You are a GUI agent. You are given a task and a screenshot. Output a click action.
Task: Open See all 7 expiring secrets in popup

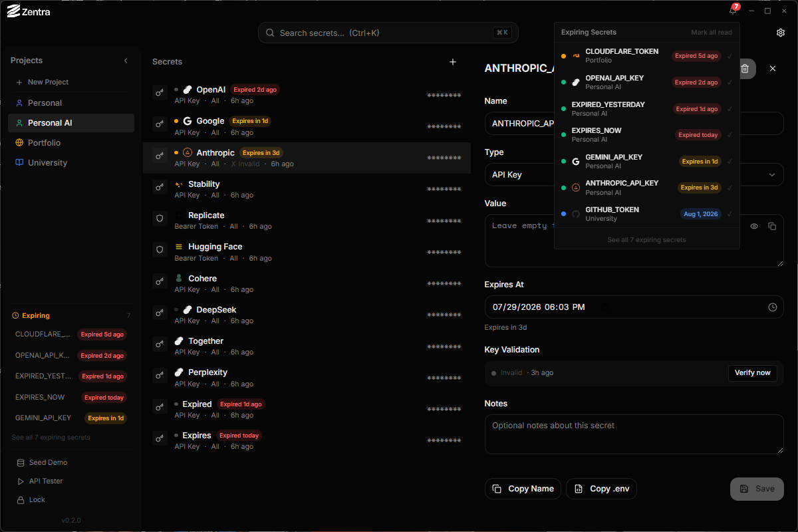tap(647, 239)
